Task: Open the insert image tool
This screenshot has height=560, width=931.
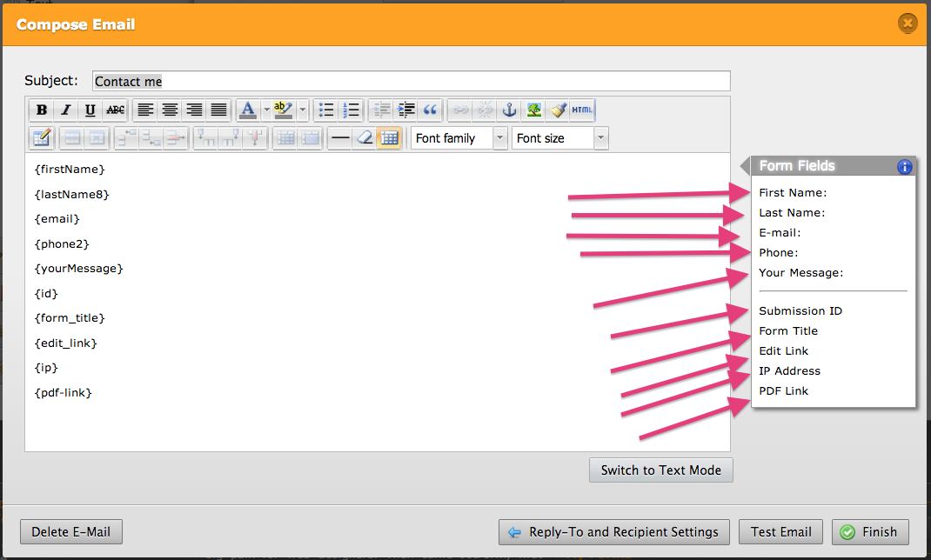Action: click(x=534, y=110)
